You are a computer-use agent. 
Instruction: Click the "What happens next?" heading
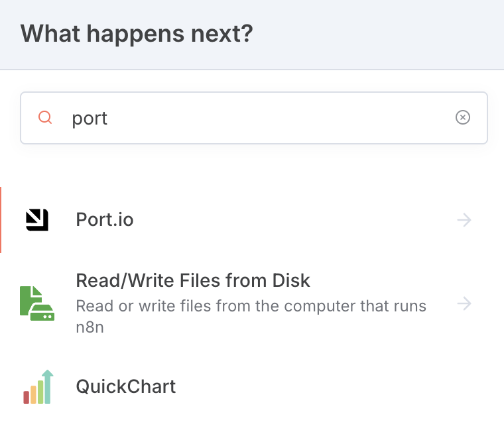pyautogui.click(x=137, y=33)
